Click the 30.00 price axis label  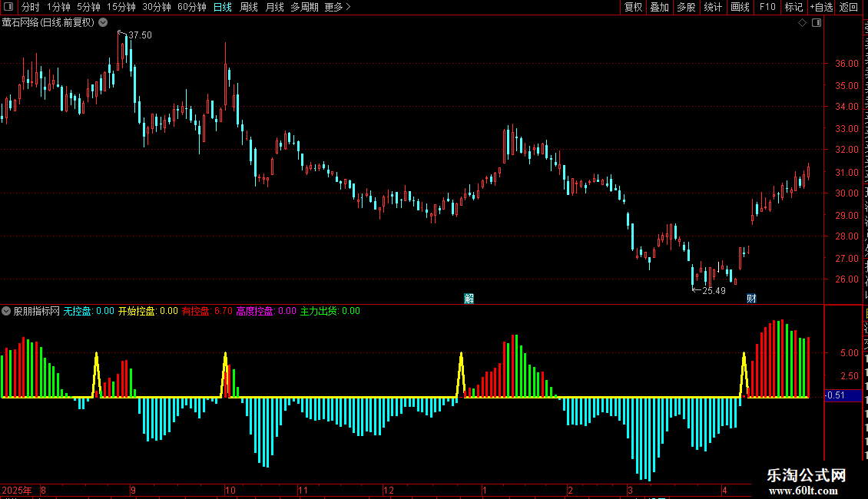pyautogui.click(x=847, y=193)
